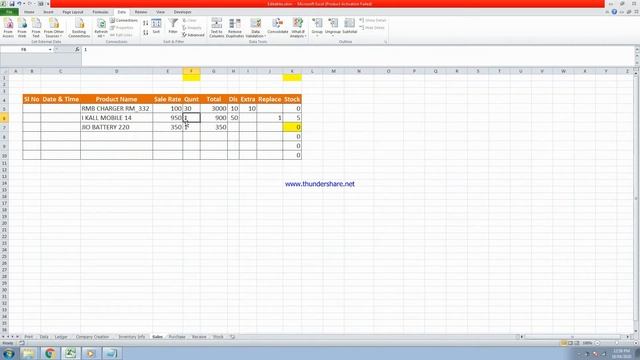Toggle the Filter funnel button
The width and height of the screenshot is (640, 360).
click(x=173, y=26)
